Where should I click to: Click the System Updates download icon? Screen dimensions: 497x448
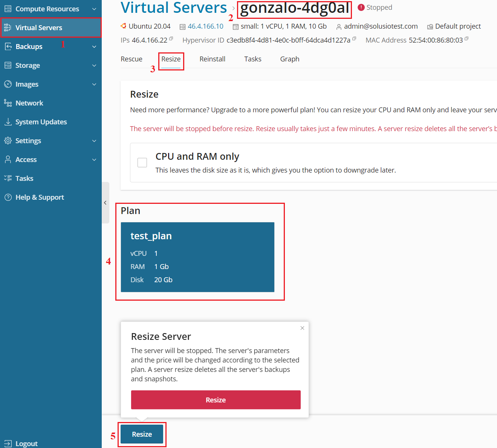coord(8,122)
